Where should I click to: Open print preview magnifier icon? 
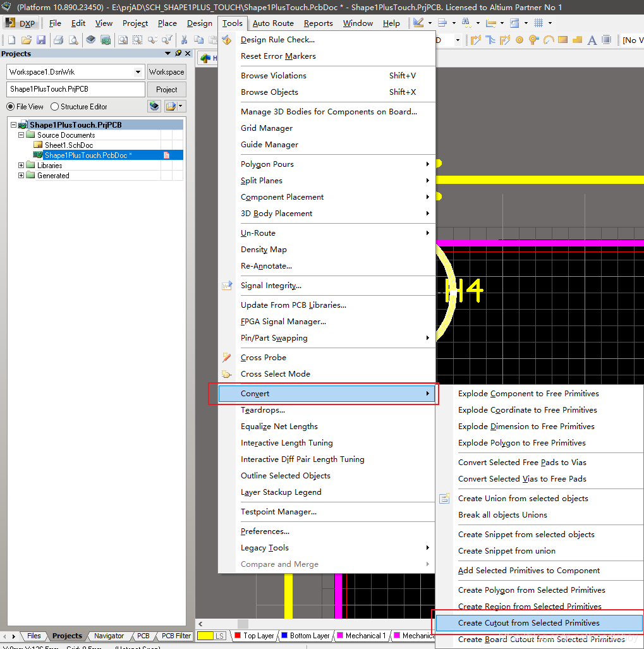[x=73, y=40]
